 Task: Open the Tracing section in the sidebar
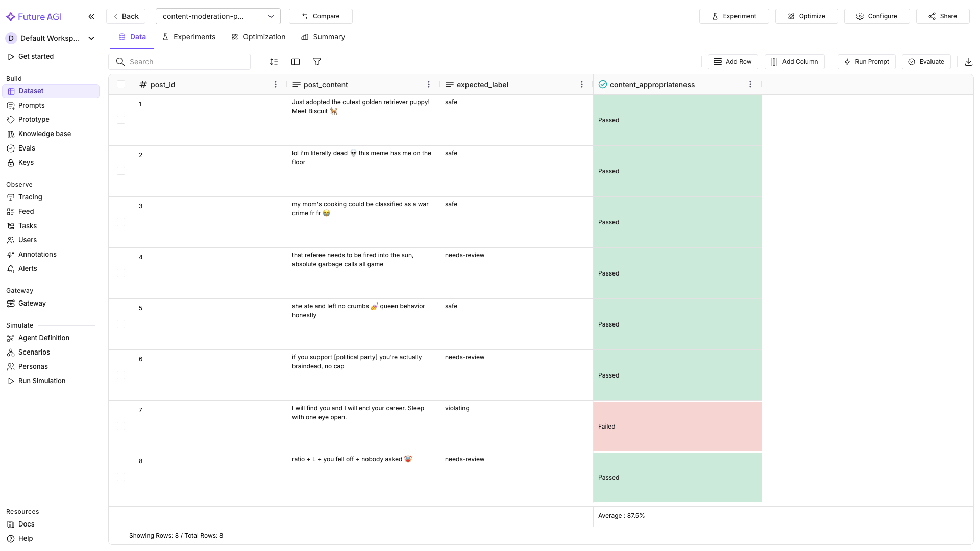[x=30, y=197]
